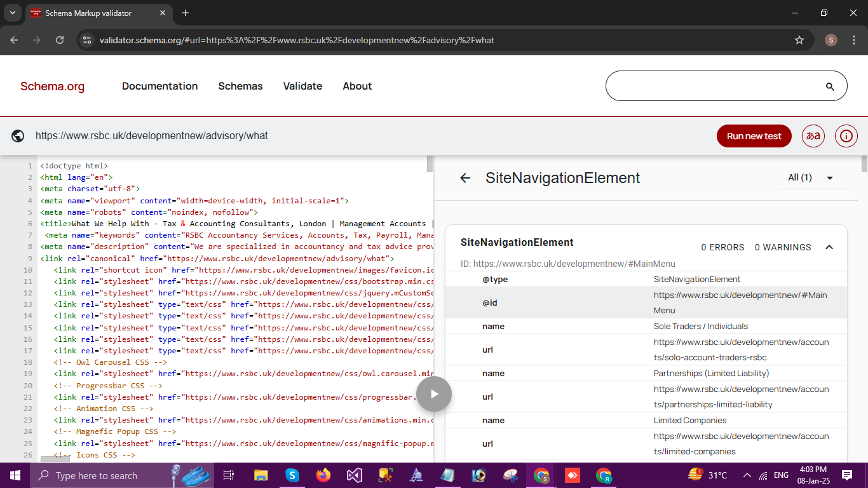The width and height of the screenshot is (868, 488).
Task: Click the @type value SiteNavigationElement
Action: [x=697, y=279]
